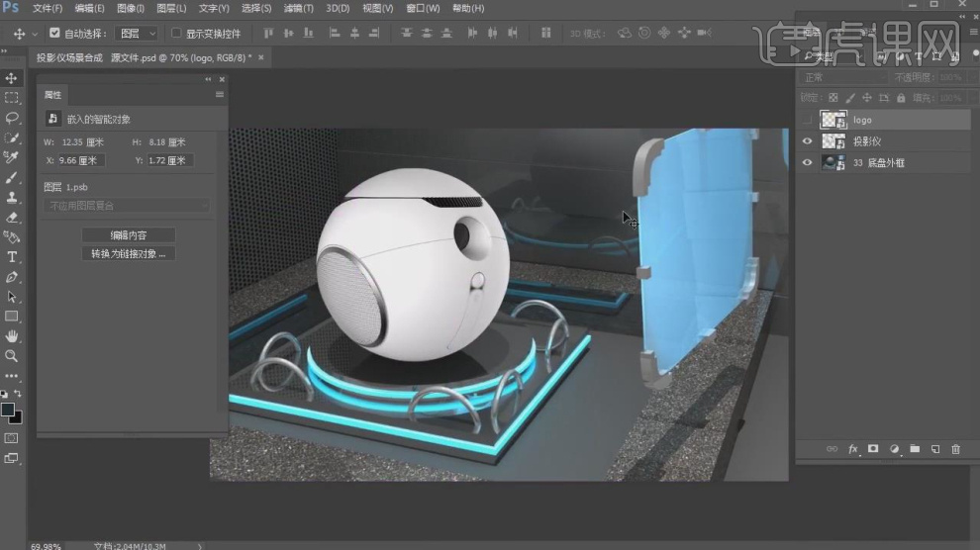Click the 转换为链接对象 button

tap(128, 254)
